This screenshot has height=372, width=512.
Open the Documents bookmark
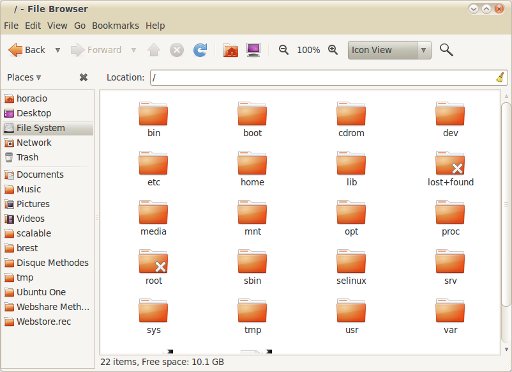coord(48,174)
